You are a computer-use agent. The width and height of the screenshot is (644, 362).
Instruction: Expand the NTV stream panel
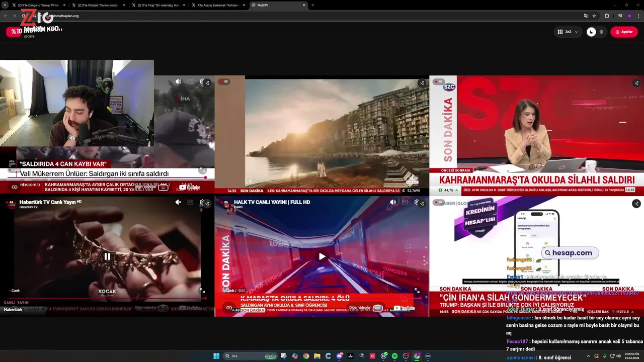coord(207,83)
